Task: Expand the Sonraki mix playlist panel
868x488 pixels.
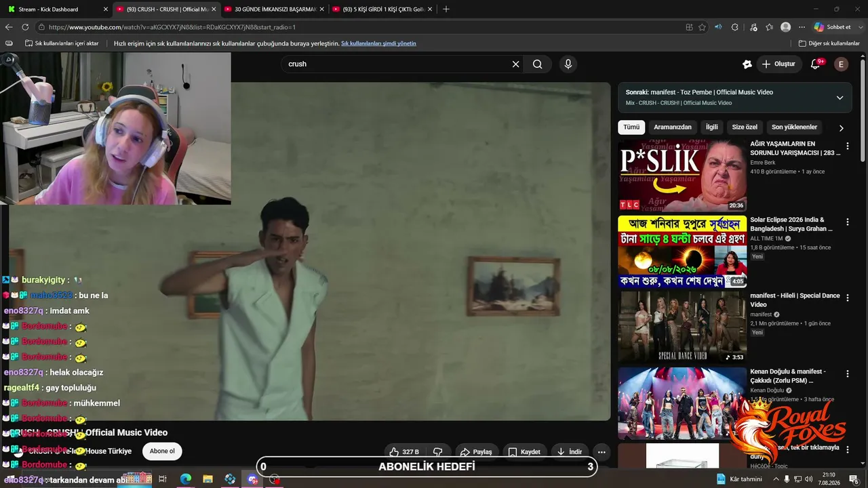Action: [x=840, y=98]
